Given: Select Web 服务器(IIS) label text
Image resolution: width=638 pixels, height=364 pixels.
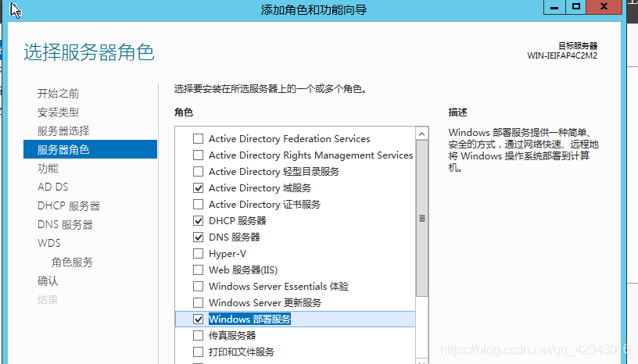Looking at the screenshot, I should 243,269.
